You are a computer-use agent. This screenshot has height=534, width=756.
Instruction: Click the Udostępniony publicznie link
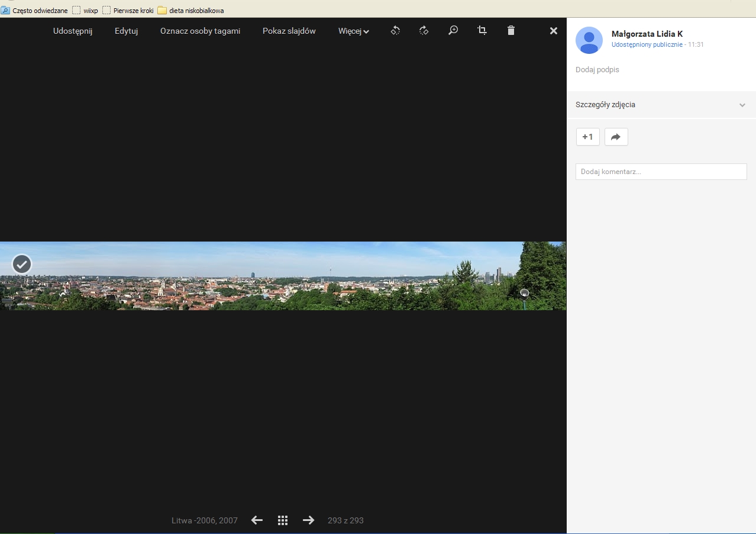647,45
